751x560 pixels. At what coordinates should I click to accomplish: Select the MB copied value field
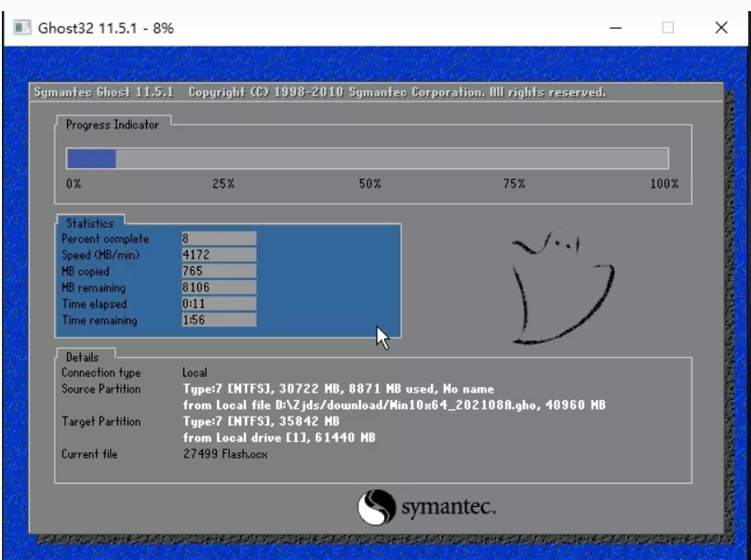tap(219, 272)
